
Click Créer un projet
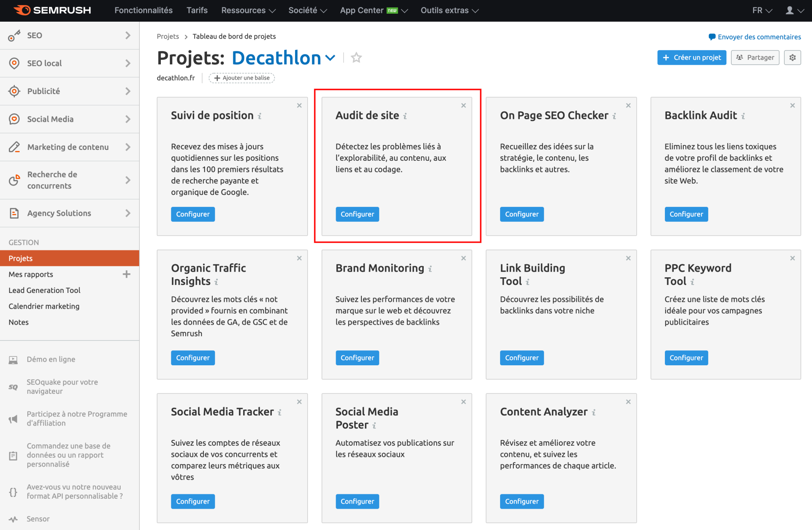(691, 57)
